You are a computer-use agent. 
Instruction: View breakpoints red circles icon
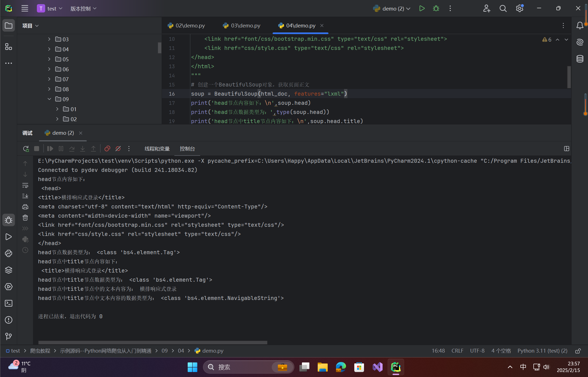coord(107,149)
